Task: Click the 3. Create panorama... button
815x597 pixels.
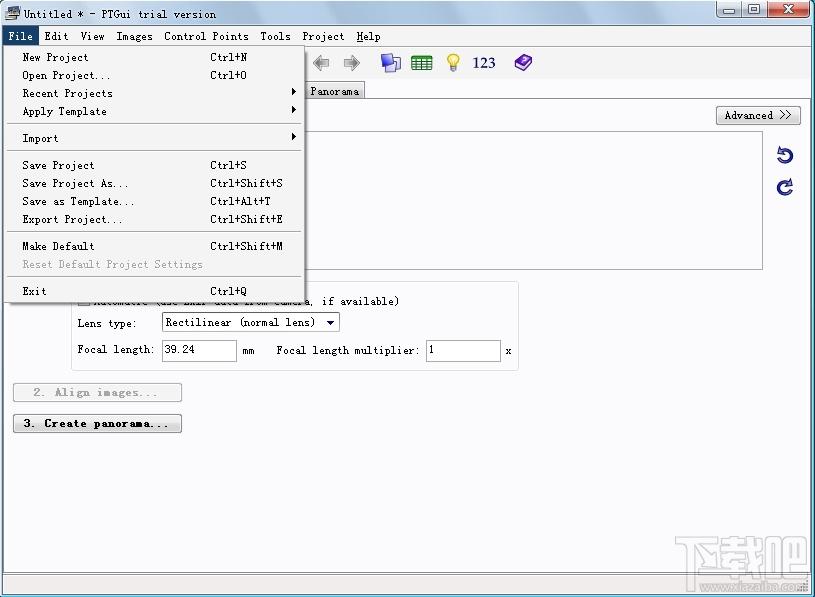Action: (97, 423)
